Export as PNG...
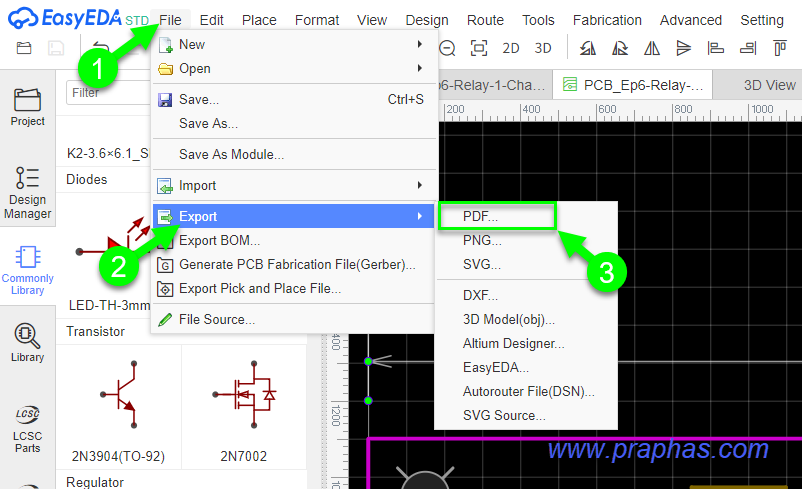 point(527,240)
